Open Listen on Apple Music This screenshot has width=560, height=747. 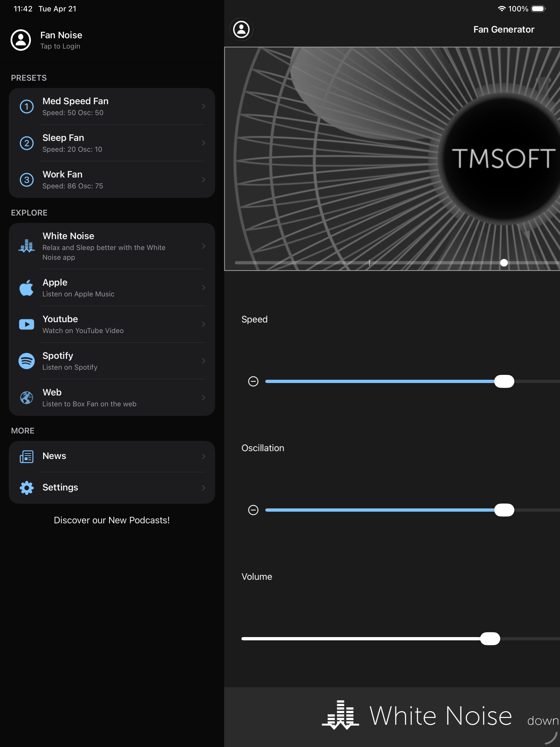tap(78, 294)
